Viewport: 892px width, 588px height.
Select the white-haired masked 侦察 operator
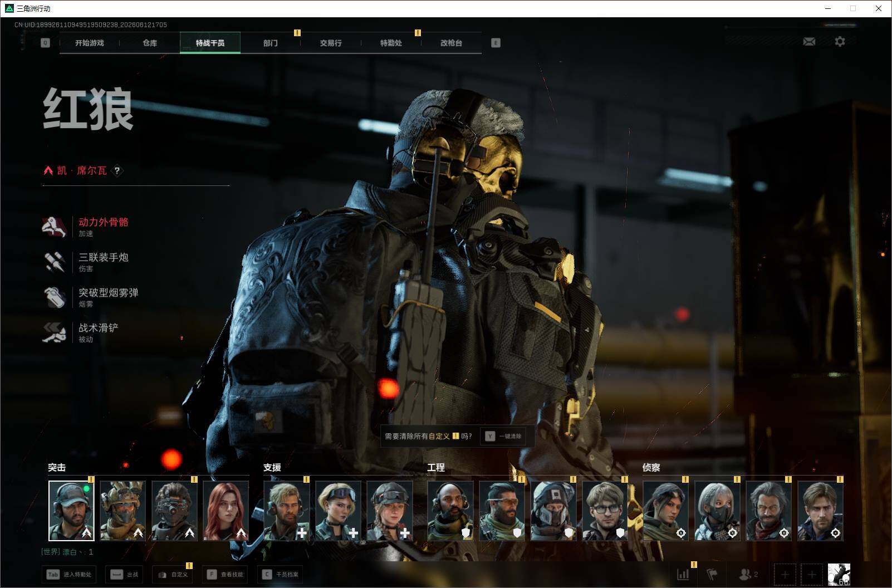click(717, 511)
